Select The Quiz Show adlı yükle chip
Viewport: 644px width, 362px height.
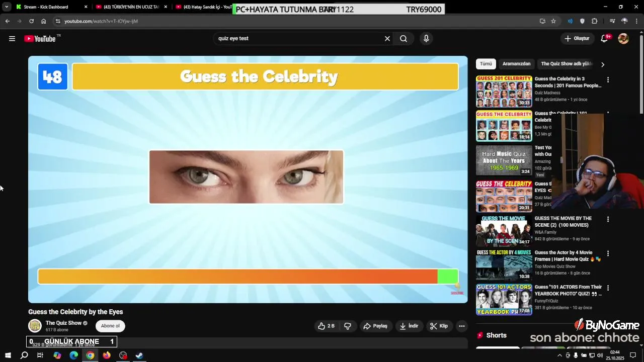coord(567,64)
